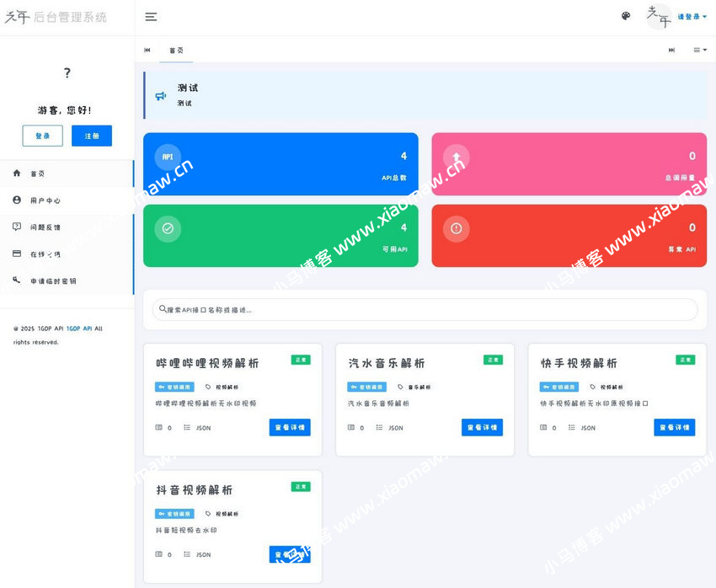
Task: Click 抖音视频解析 card title
Action: coord(195,489)
